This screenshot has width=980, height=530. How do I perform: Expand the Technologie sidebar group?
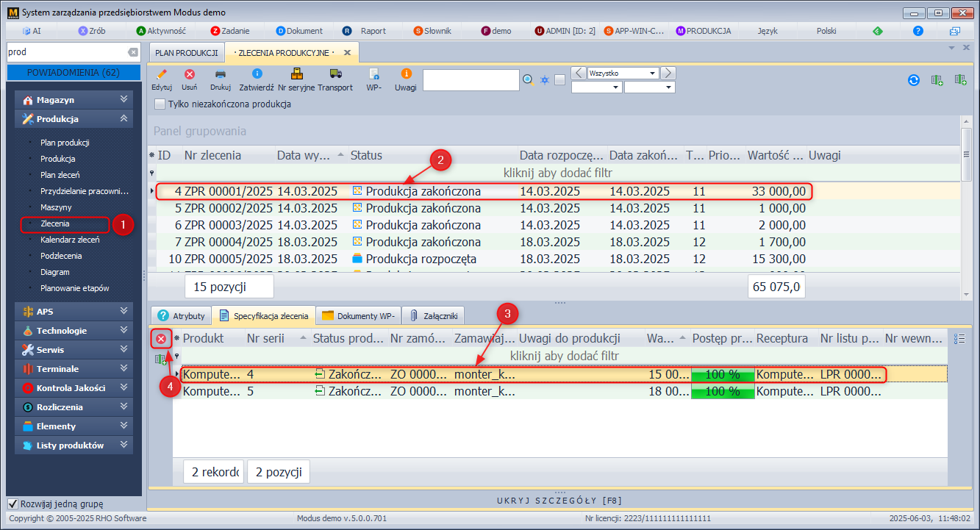point(74,331)
